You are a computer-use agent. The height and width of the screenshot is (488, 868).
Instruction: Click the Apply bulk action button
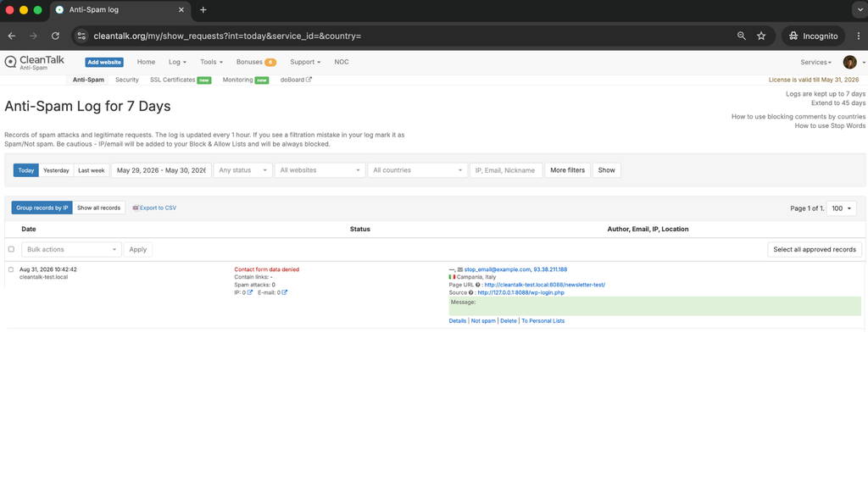(138, 250)
